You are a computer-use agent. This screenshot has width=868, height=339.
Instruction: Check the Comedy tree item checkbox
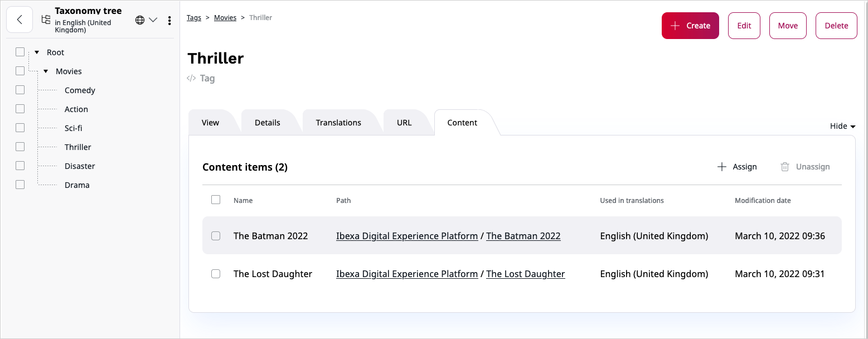20,90
